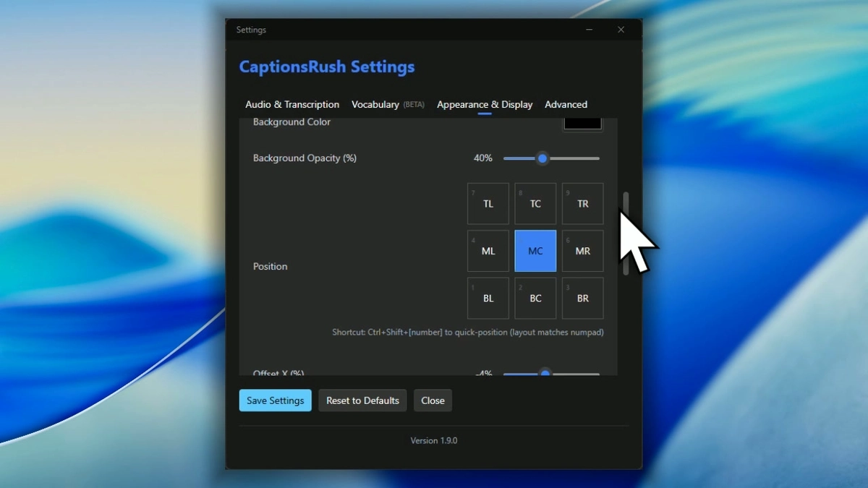
Task: Minimize the Settings window
Action: (x=590, y=30)
